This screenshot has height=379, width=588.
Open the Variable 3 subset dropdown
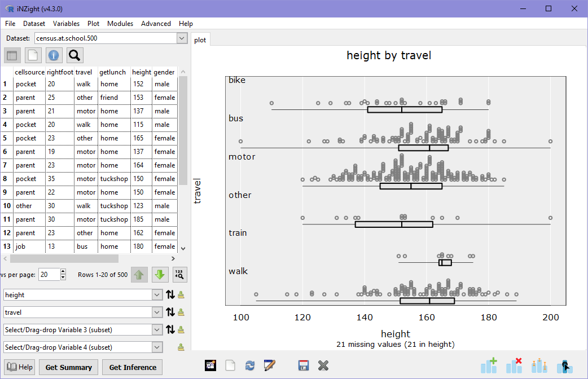coord(156,329)
